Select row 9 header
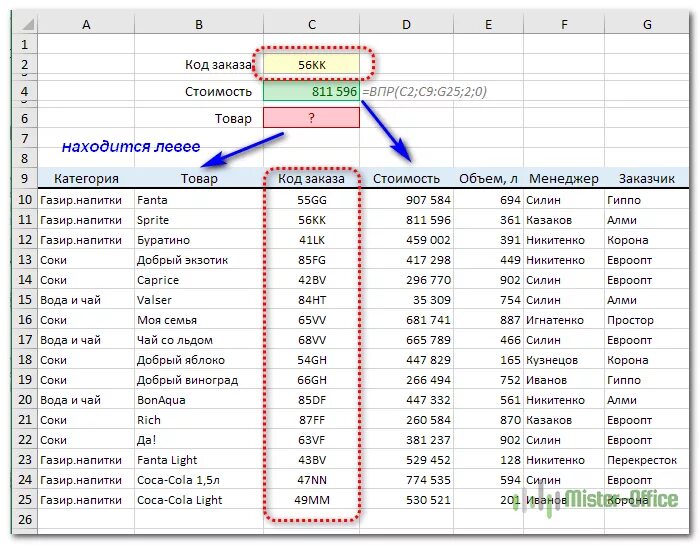 [25, 179]
